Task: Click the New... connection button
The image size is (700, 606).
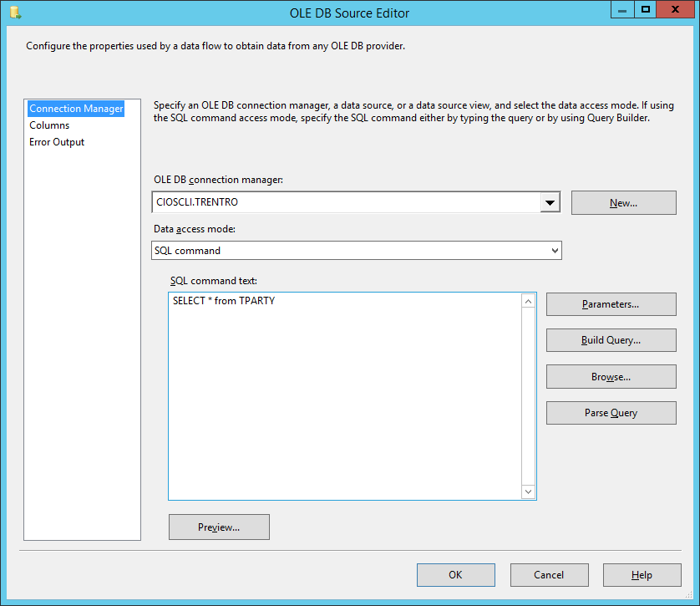Action: tap(624, 203)
